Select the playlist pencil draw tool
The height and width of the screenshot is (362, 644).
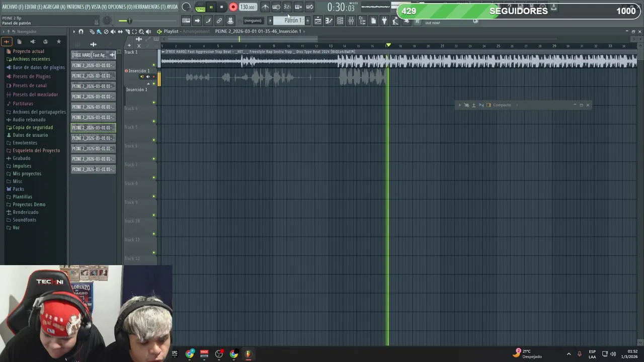pyautogui.click(x=92, y=32)
